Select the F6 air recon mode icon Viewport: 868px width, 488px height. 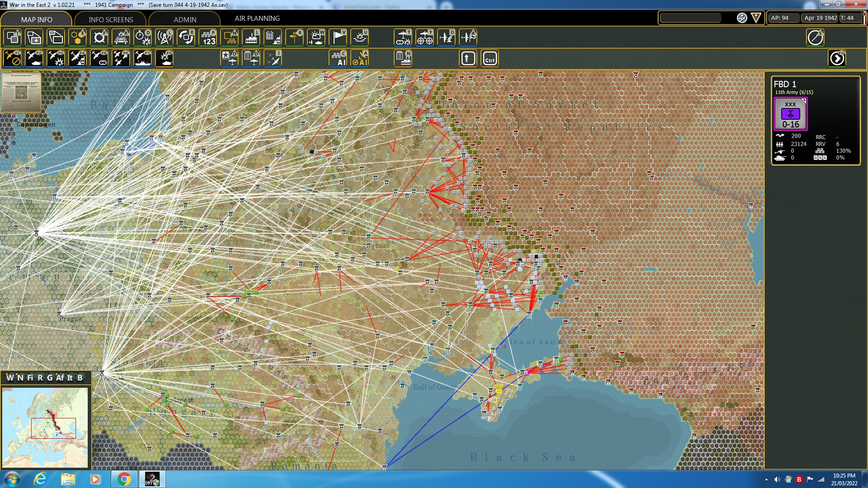click(x=121, y=59)
